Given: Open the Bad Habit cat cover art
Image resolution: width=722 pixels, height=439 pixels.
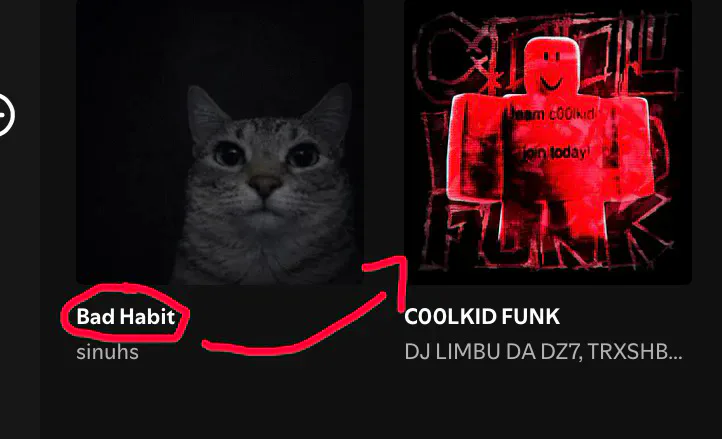Looking at the screenshot, I should [220, 142].
